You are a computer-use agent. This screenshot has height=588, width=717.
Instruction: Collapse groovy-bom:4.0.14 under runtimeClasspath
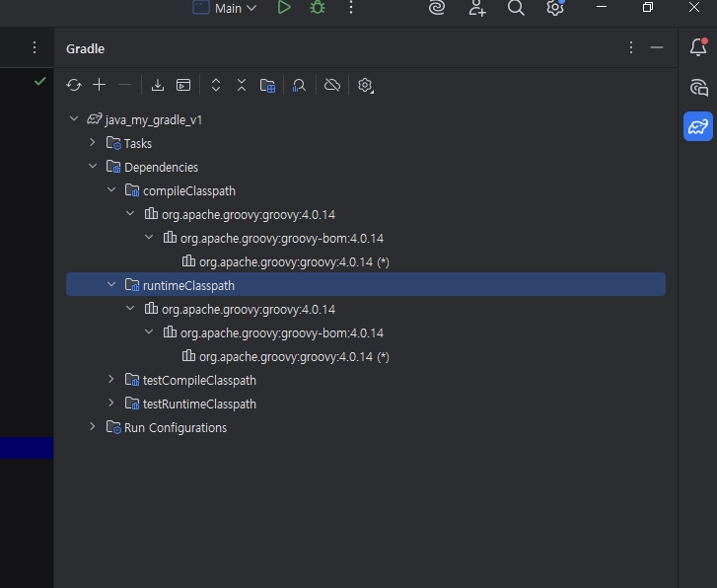tap(149, 332)
